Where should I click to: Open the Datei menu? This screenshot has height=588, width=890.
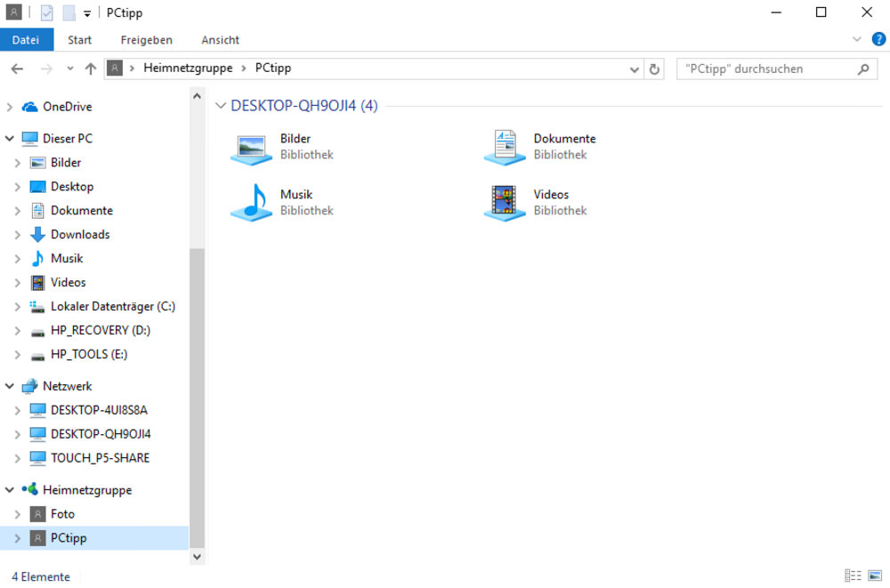coord(26,40)
